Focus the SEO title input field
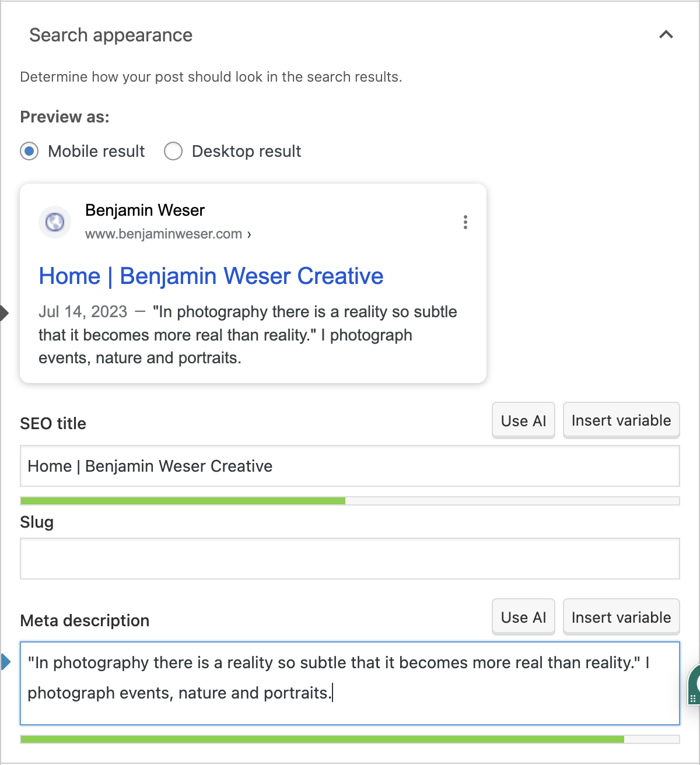Image resolution: width=700 pixels, height=765 pixels. tap(350, 466)
